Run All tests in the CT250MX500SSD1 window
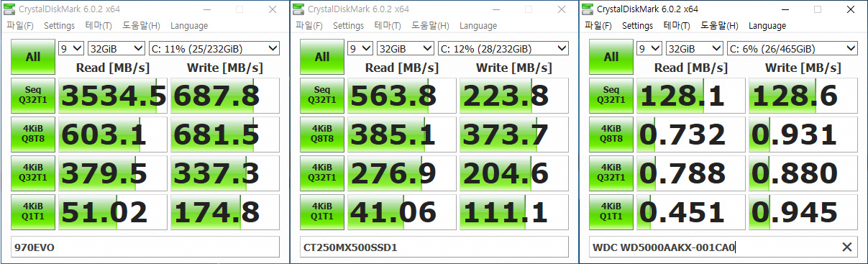The width and height of the screenshot is (868, 264). coord(322,57)
